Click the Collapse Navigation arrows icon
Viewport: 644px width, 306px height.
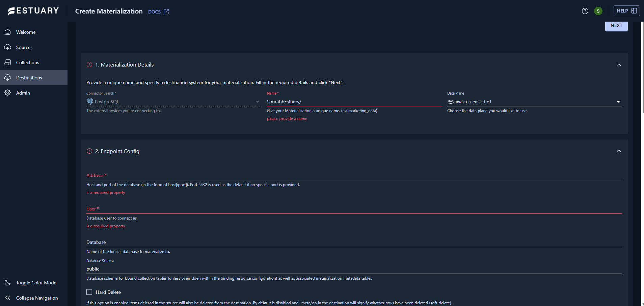click(8, 298)
